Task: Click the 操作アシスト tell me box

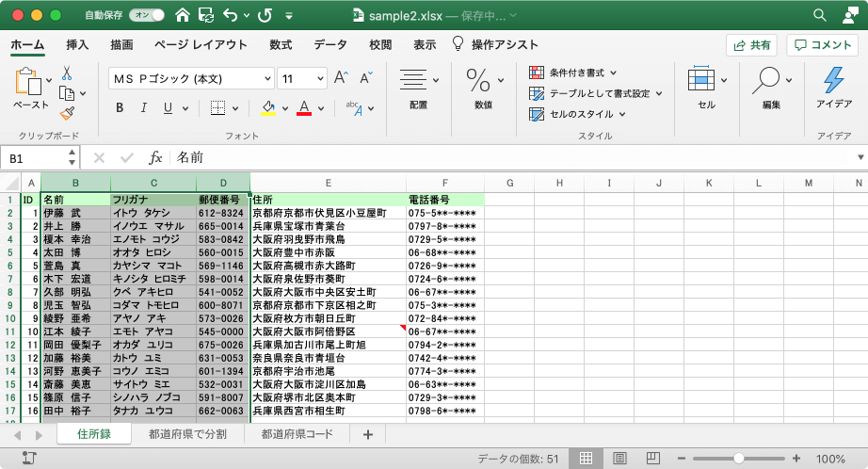Action: (x=495, y=44)
